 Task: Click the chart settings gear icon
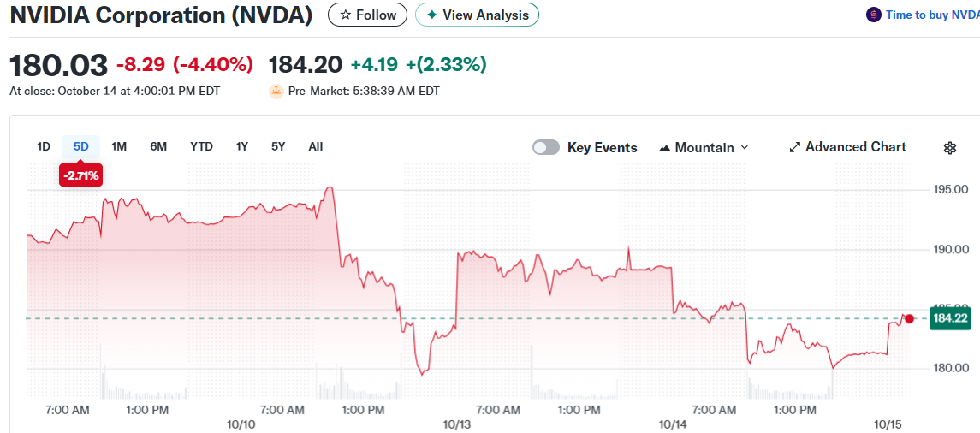(x=949, y=148)
